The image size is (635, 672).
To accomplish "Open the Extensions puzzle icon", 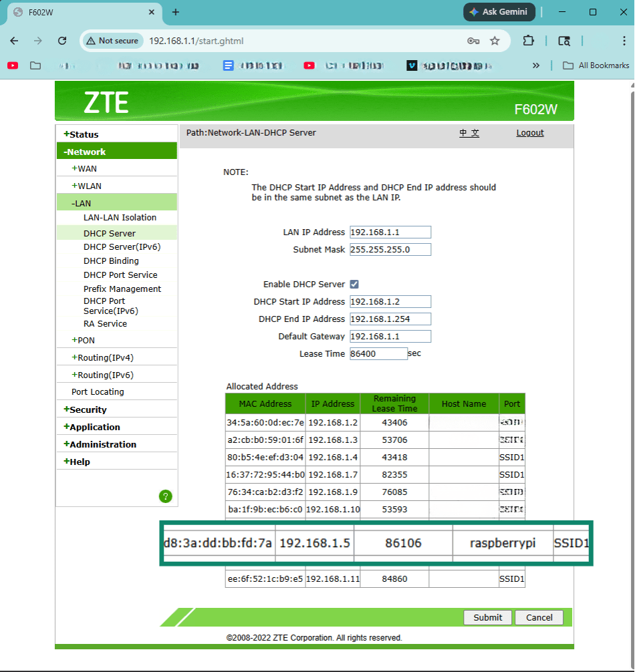I will point(528,41).
